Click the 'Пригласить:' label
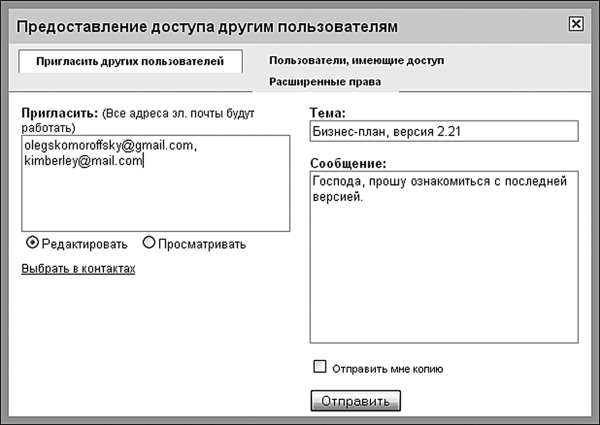The image size is (600, 425). 52,114
